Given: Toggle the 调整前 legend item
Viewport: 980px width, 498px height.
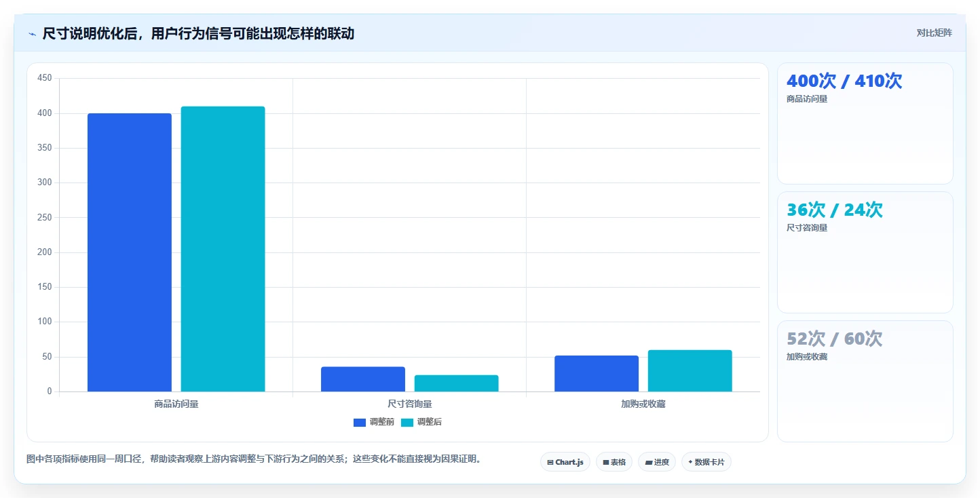Looking at the screenshot, I should coord(374,422).
